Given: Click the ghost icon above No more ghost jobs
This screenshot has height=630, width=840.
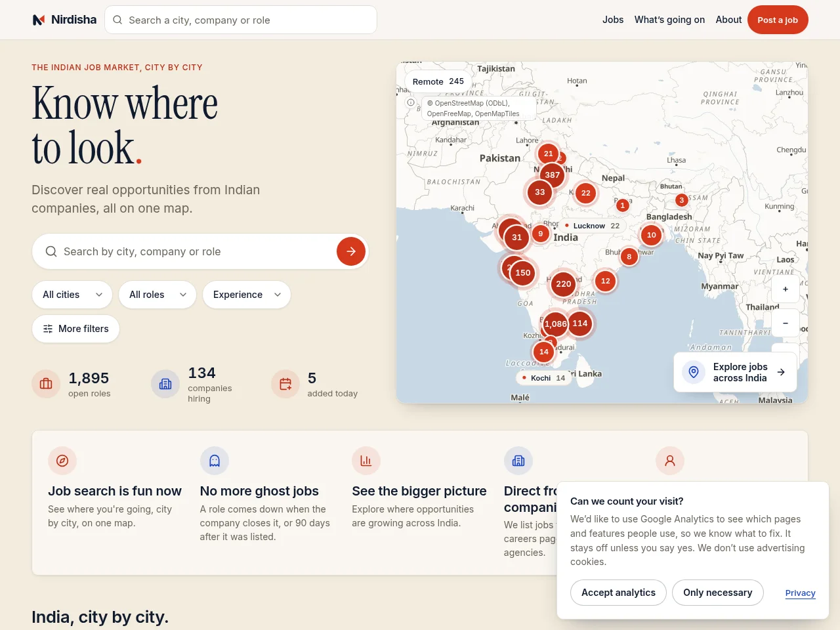Looking at the screenshot, I should point(215,461).
